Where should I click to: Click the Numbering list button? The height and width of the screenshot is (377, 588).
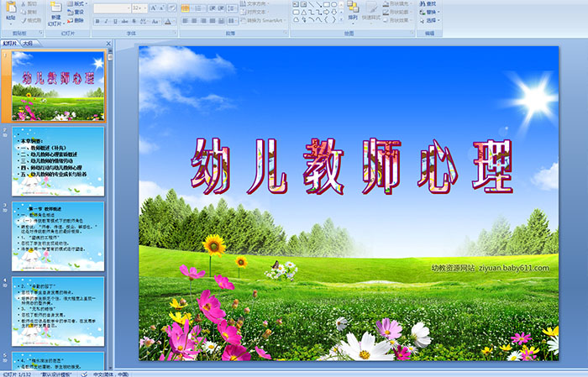click(x=198, y=8)
